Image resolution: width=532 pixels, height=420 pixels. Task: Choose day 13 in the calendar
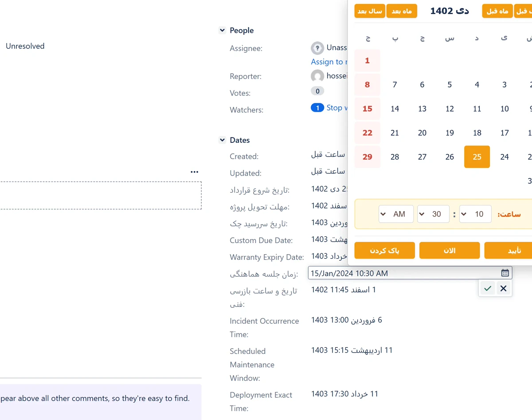coord(422,109)
